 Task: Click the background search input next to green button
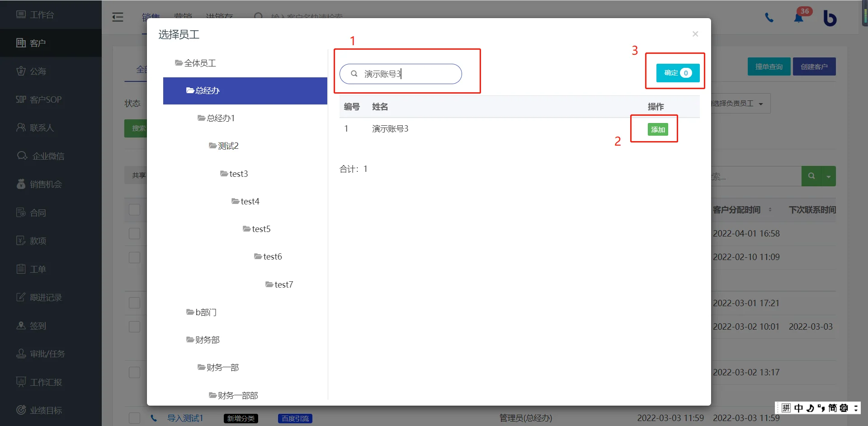(x=756, y=176)
